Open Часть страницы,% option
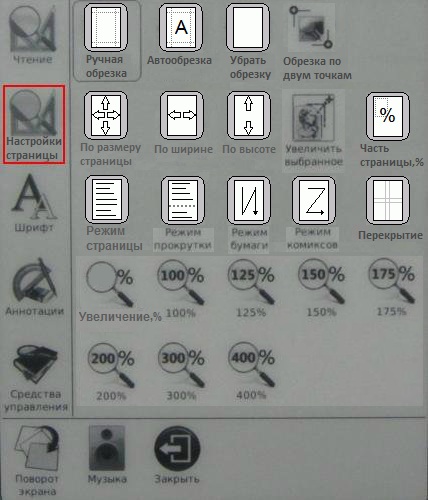 (388, 116)
